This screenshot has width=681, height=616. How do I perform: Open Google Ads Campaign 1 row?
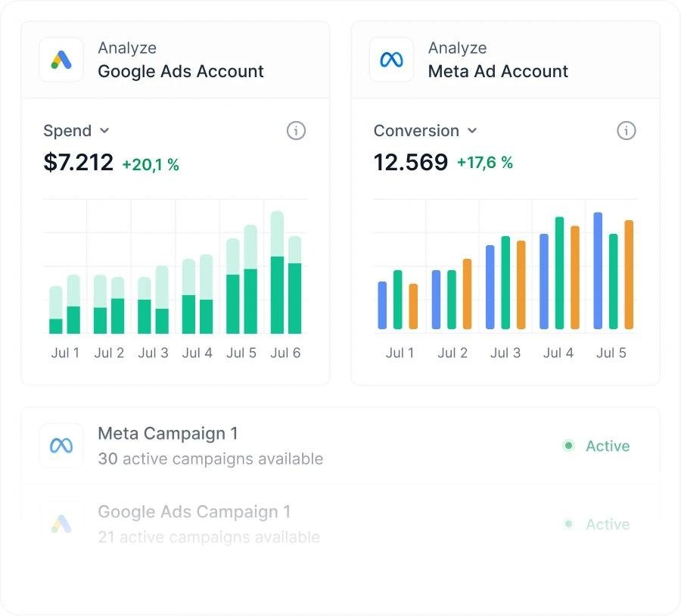click(x=340, y=524)
